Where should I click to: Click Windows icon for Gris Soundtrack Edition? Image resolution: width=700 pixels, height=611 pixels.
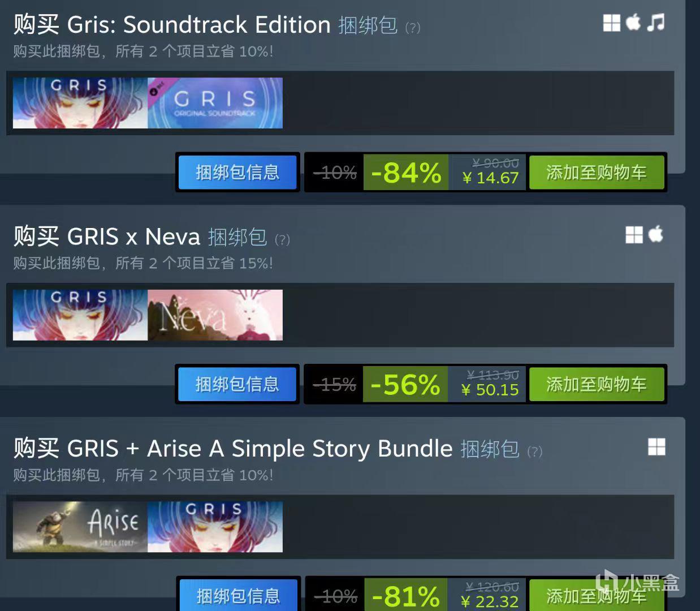coord(612,23)
